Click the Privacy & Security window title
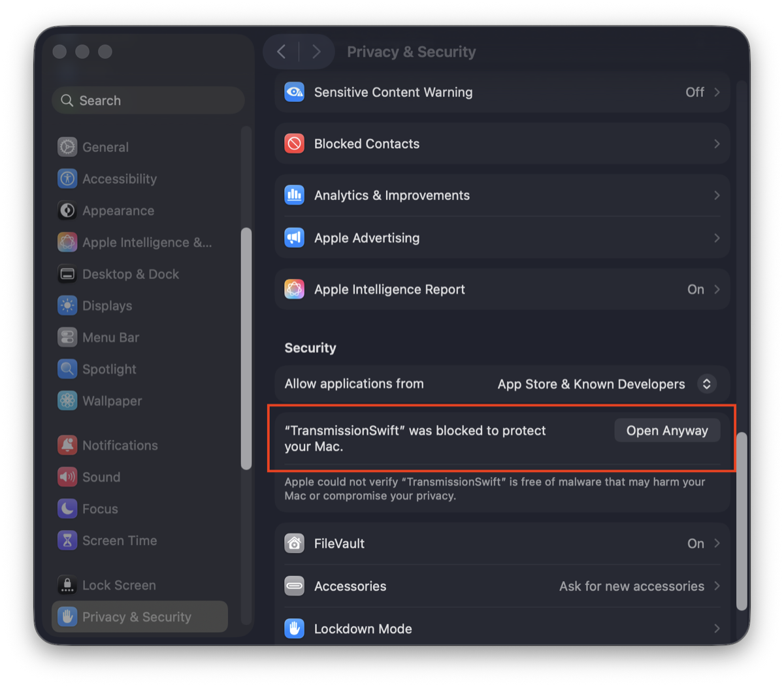The height and width of the screenshot is (687, 784). 412,52
